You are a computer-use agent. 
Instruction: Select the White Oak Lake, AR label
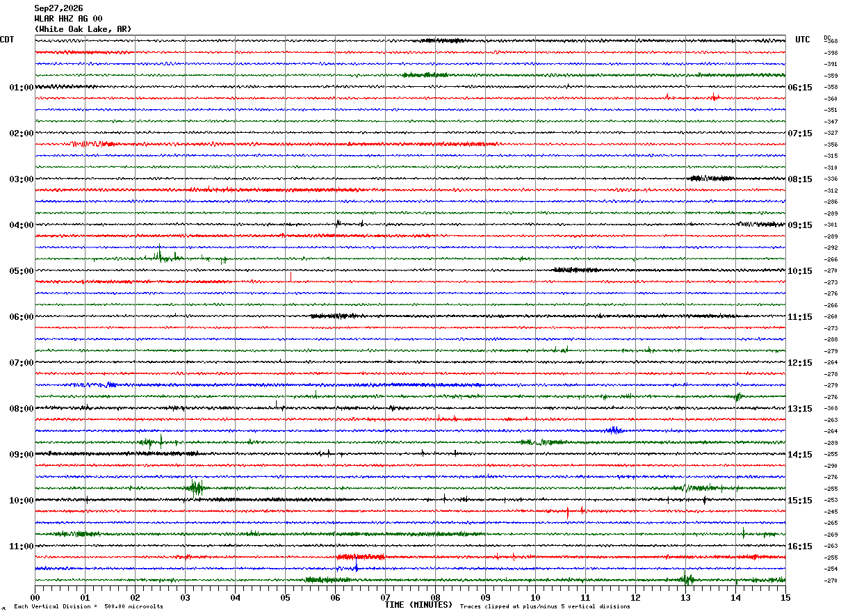tap(83, 29)
